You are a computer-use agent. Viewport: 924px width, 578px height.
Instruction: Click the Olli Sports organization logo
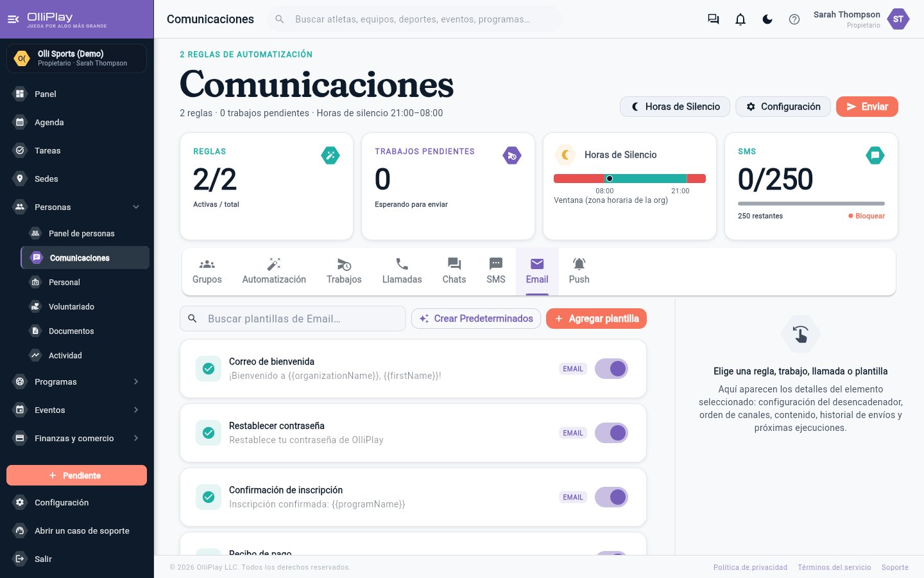coord(22,58)
